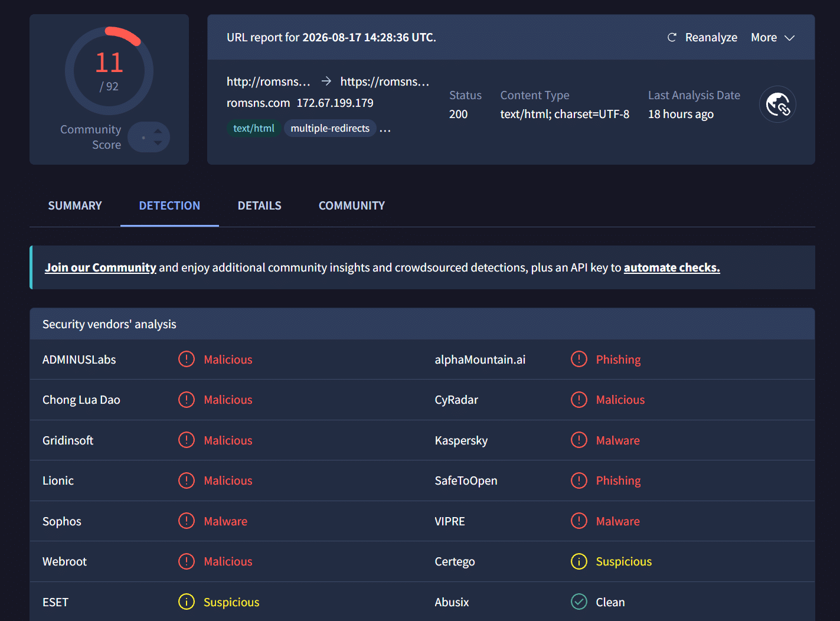Click the malicious alert icon for Lionic
Viewport: 840px width, 621px height.
coord(187,481)
